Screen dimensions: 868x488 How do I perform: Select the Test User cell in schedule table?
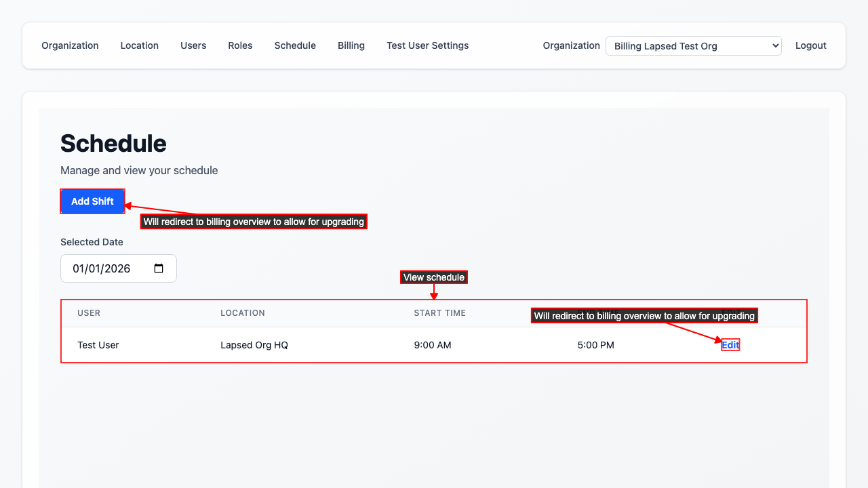tap(98, 345)
